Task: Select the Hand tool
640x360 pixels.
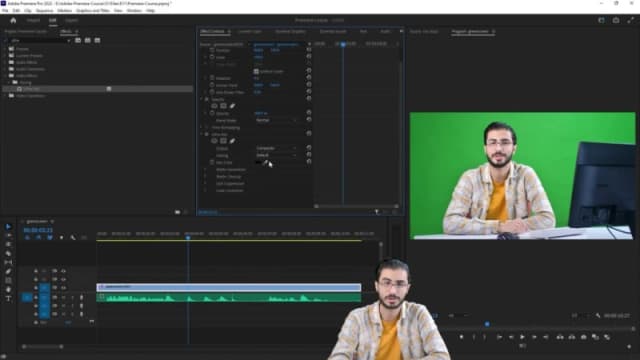Action: point(8,289)
